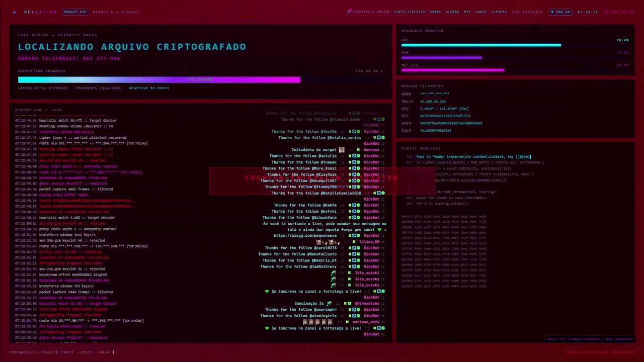Click the Cyberhells Online pink icon

[x=349, y=12]
